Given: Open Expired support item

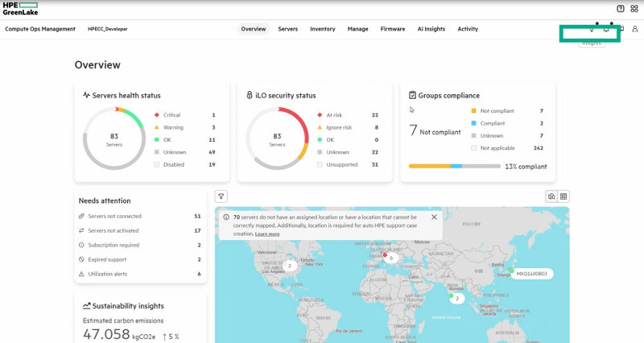Looking at the screenshot, I should tap(140, 259).
